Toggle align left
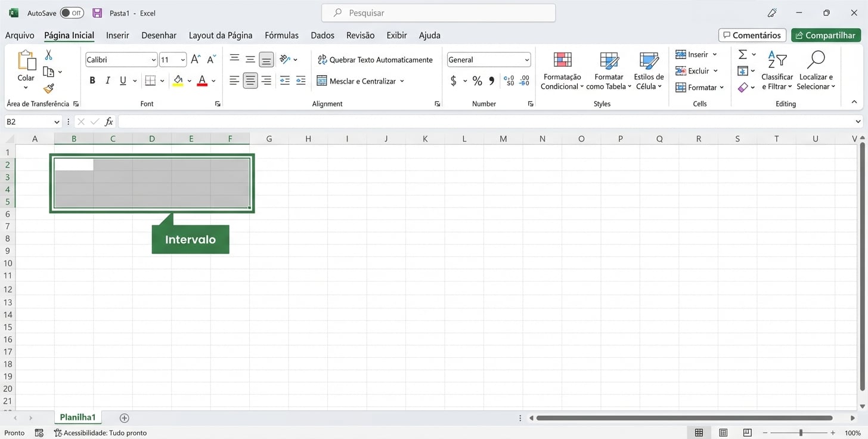 [x=234, y=81]
